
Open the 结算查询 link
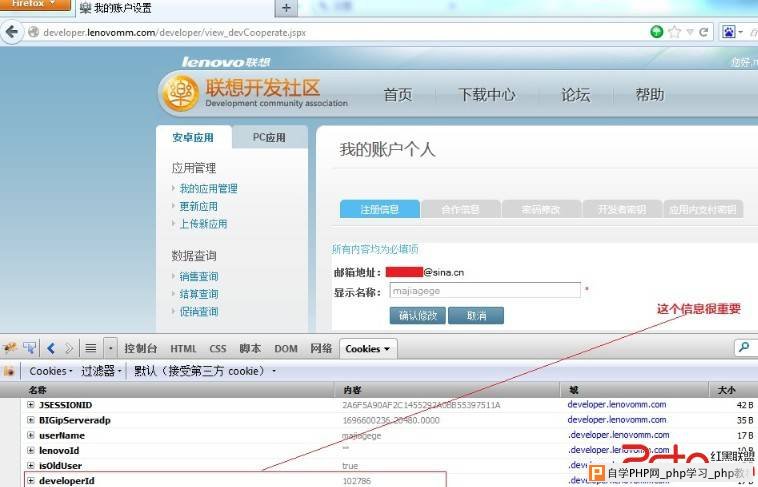[x=199, y=294]
